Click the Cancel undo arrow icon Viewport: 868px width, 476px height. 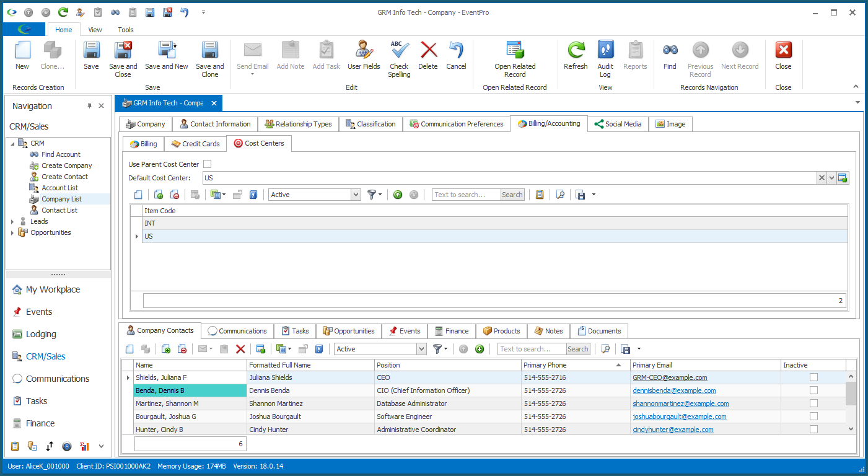(x=456, y=50)
